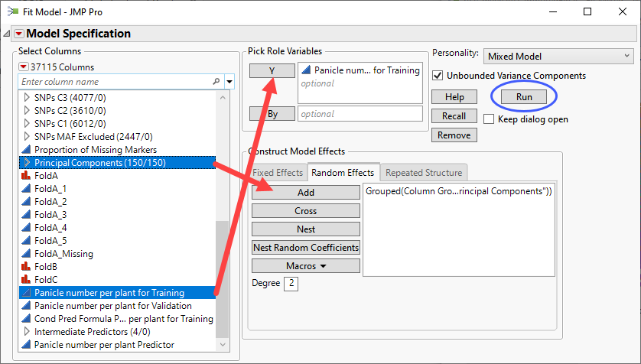The height and width of the screenshot is (364, 641).
Task: Open the Macros dropdown button
Action: [306, 266]
